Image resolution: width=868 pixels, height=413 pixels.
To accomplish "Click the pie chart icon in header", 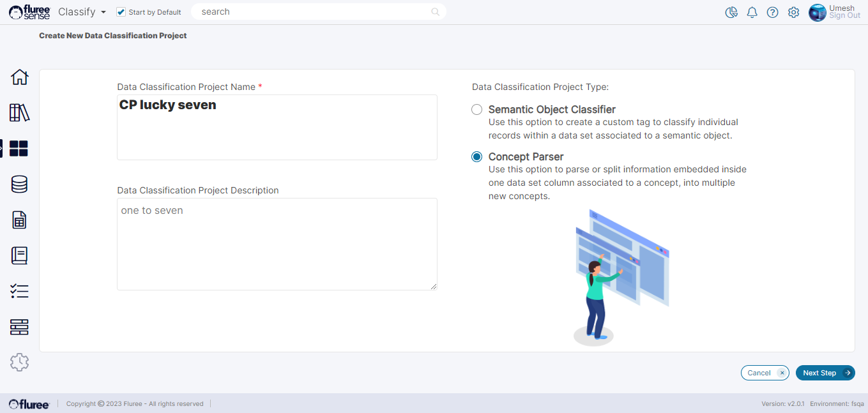I will pos(731,12).
